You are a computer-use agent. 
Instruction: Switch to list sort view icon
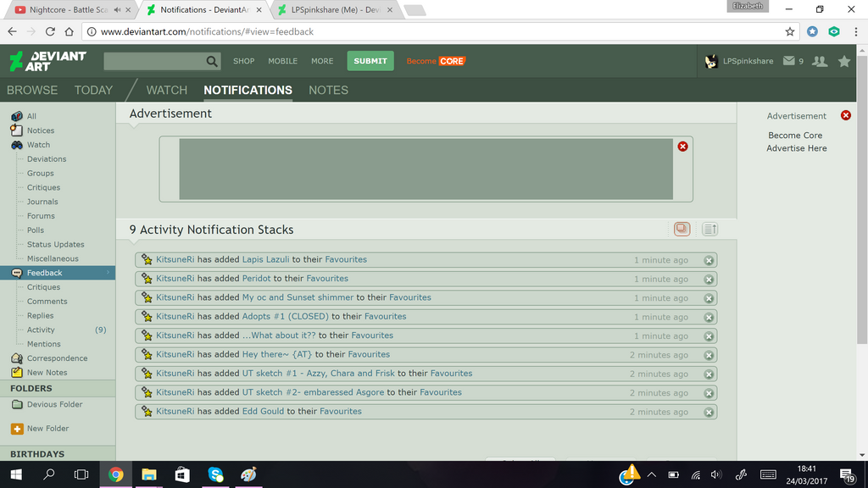click(x=709, y=229)
